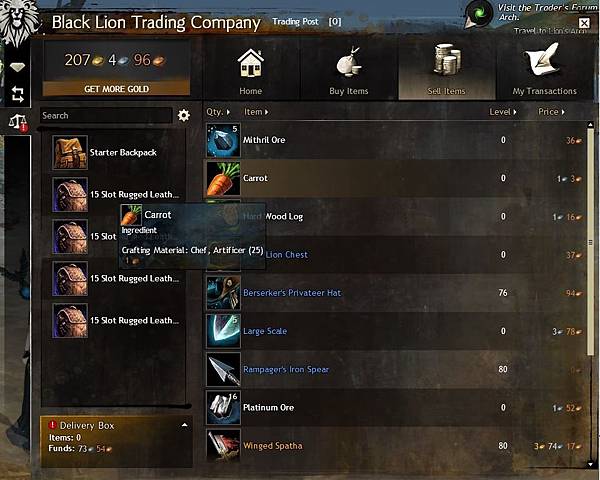This screenshot has height=480, width=600.
Task: Go to the Home tab
Action: point(251,70)
